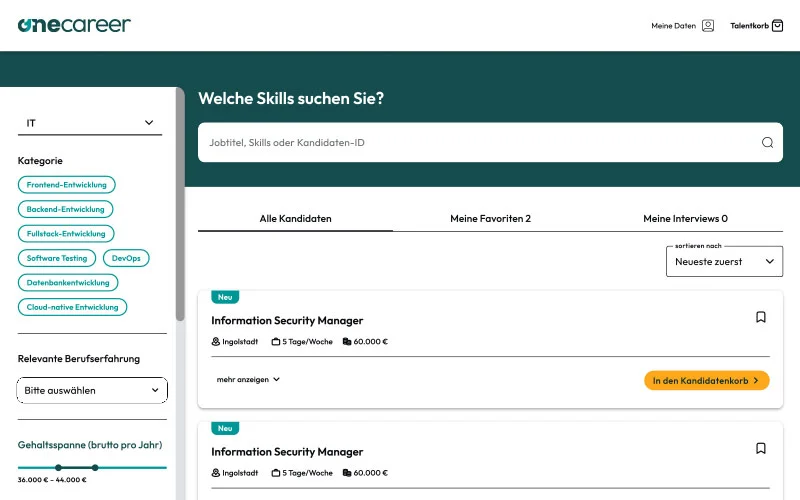Expand mehr anzeigen in the first card

point(248,379)
